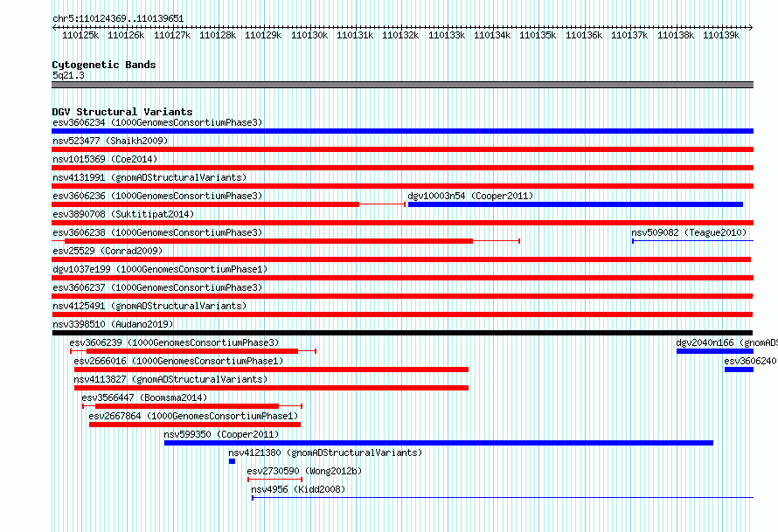
Task: Open esv3890708 (Suktitipat2014) label
Action: coord(123,214)
